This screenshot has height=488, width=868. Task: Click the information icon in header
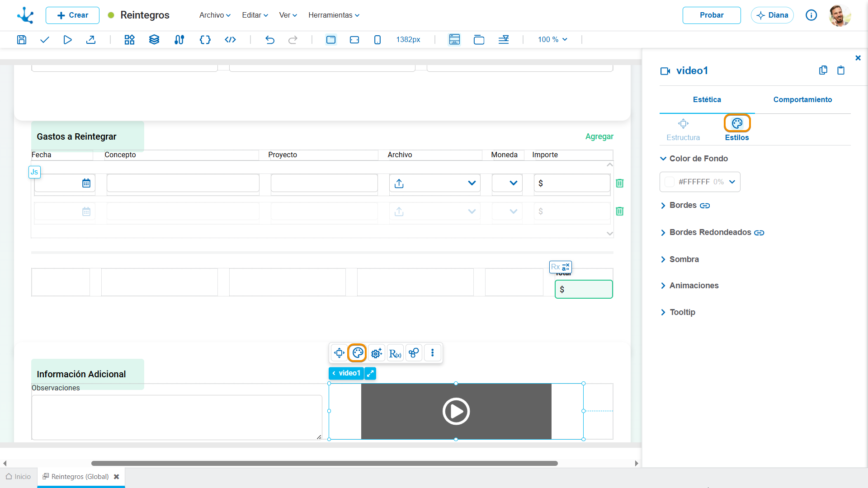[x=811, y=15]
